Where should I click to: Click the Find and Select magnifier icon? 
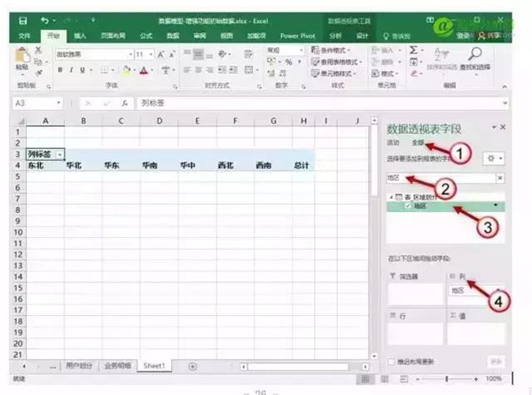pos(474,53)
